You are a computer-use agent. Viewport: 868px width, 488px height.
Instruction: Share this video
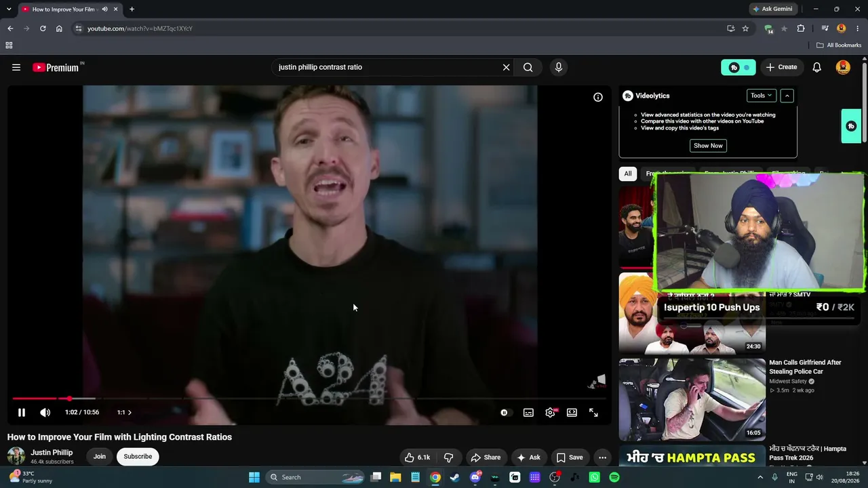coord(486,457)
